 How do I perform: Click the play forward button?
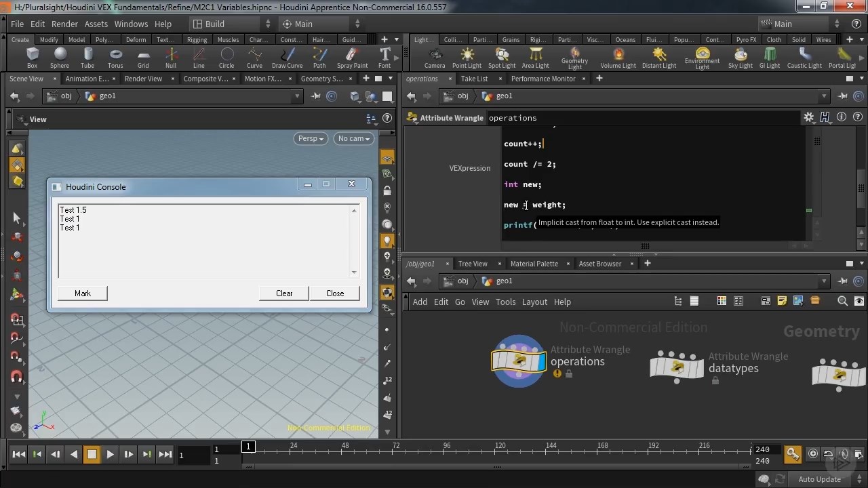point(110,454)
